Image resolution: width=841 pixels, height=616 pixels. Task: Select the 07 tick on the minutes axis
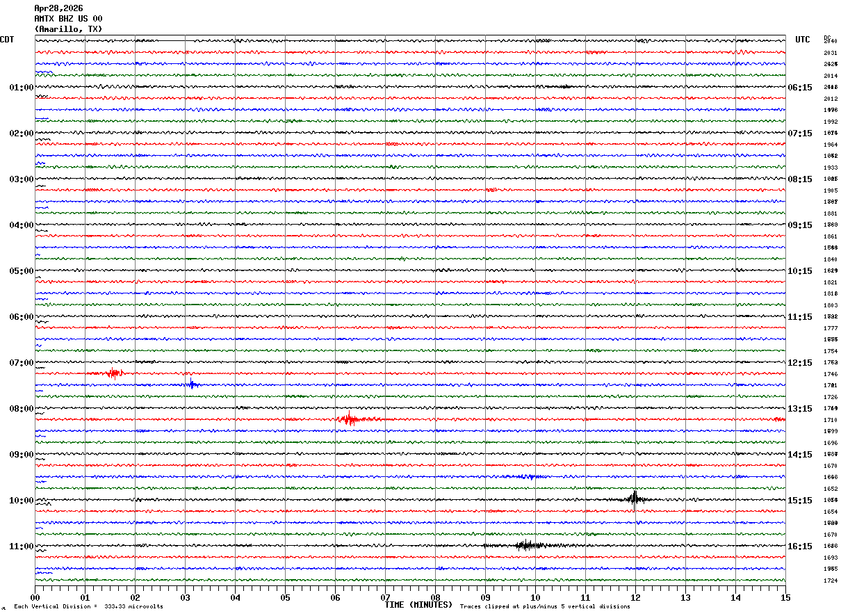385,598
